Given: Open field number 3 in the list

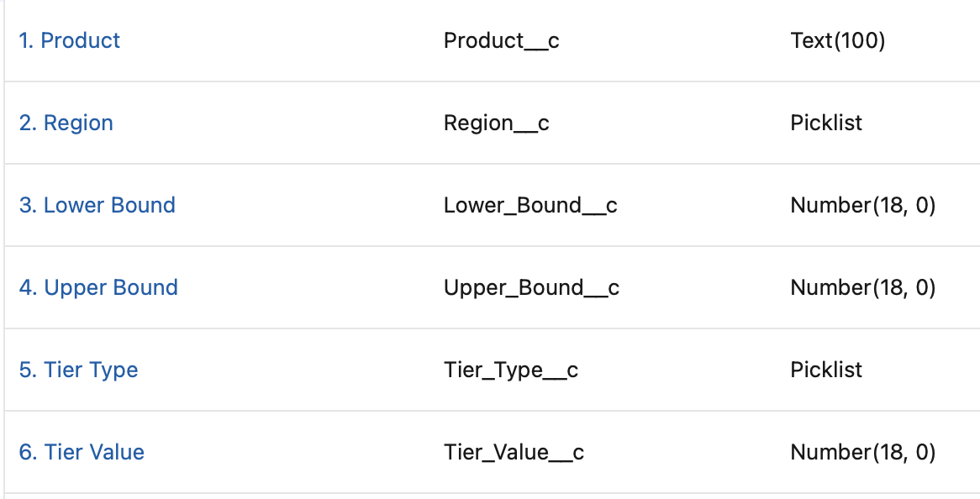Looking at the screenshot, I should click(x=97, y=205).
